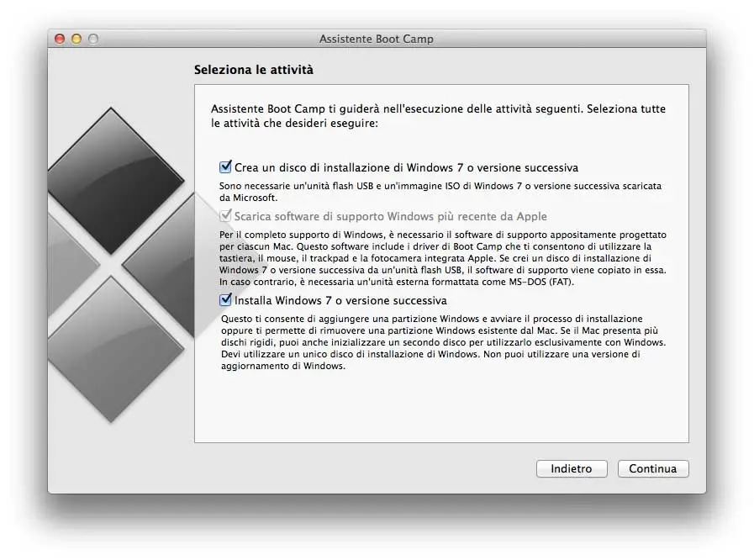Uncheck Installa Windows 7 o versione successiva
The image size is (754, 560).
[x=225, y=300]
